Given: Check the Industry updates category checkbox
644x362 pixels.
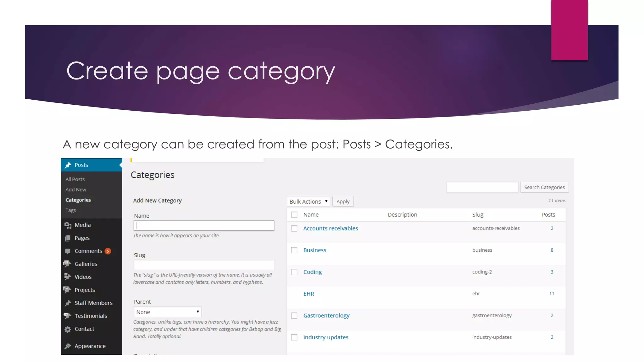Looking at the screenshot, I should click(x=294, y=337).
